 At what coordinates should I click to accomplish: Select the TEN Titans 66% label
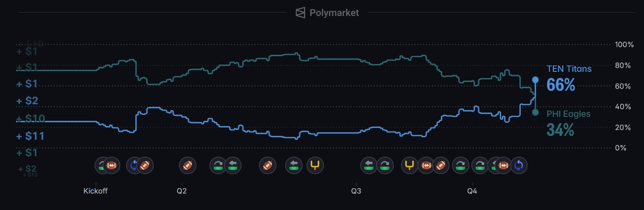(569, 78)
